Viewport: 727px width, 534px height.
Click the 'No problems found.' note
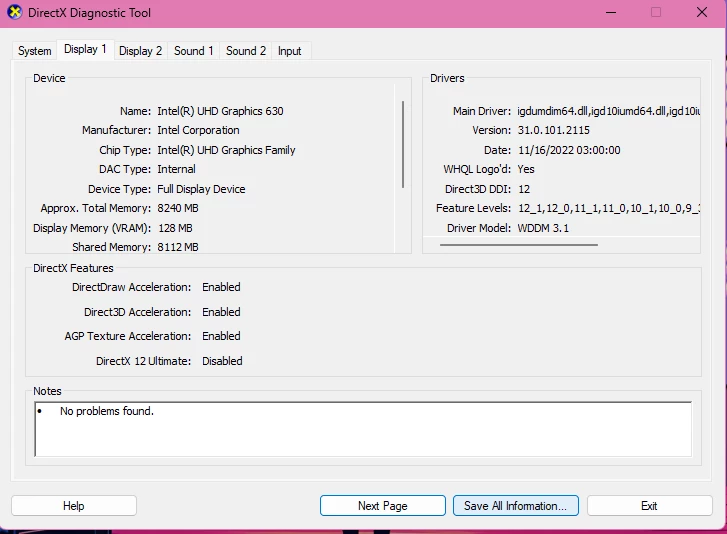107,411
